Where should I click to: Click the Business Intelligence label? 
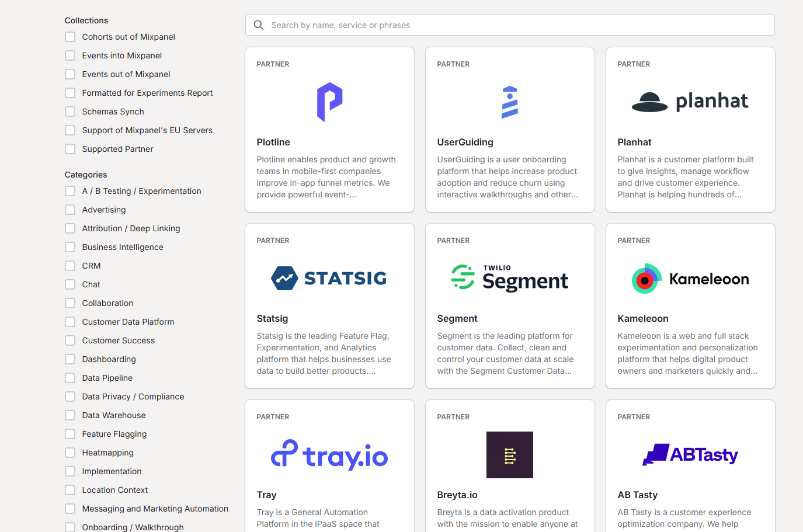pyautogui.click(x=123, y=247)
